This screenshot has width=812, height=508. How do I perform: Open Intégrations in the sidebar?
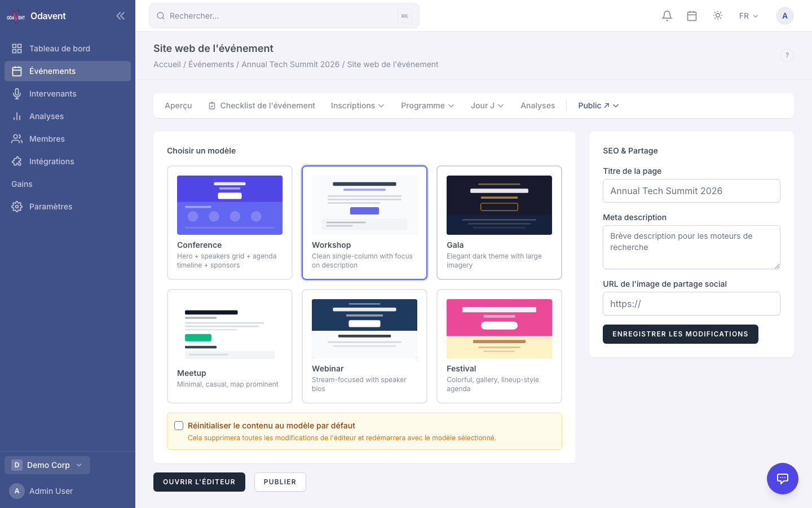[x=68, y=161]
